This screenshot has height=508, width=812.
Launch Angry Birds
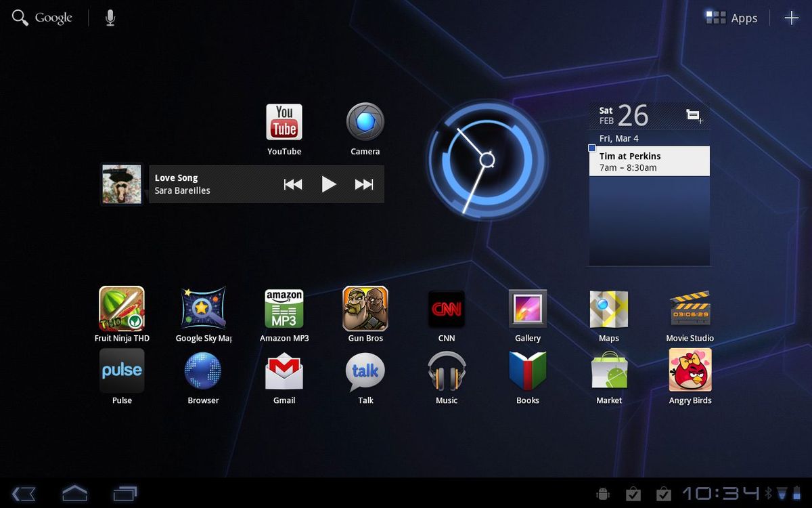(690, 371)
